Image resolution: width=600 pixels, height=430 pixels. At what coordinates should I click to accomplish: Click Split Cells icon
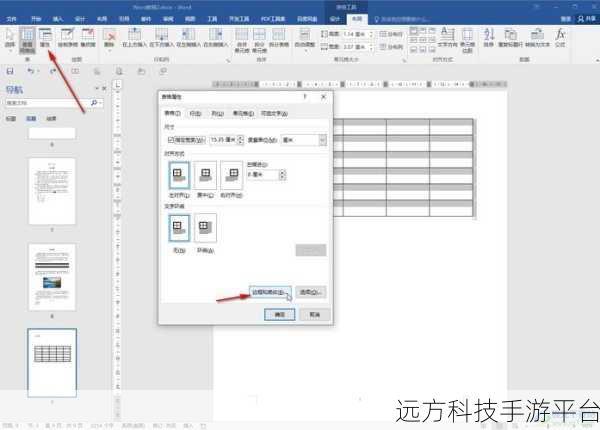259,40
